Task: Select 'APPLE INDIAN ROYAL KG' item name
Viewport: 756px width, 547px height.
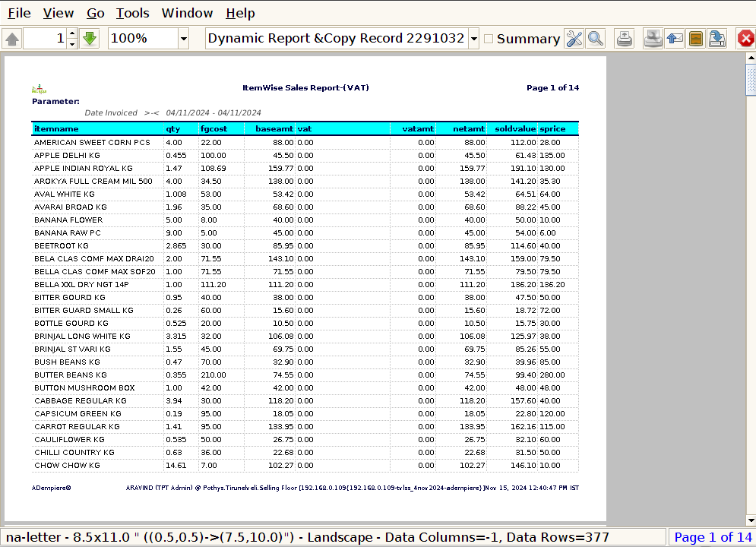Action: tap(83, 169)
